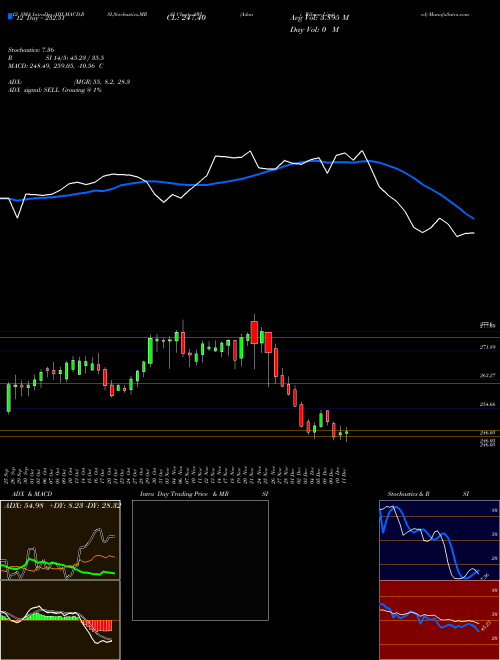Click the MunafaSutra.com watermark link
Screen dimensions: 500x660
click(444, 14)
